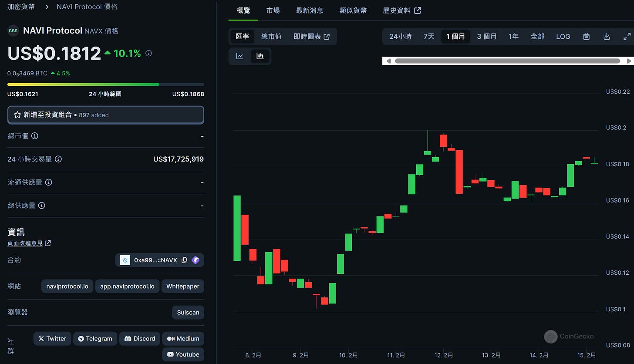This screenshot has width=634, height=364.
Task: Open app.naviprotocol.io link
Action: coord(127,286)
